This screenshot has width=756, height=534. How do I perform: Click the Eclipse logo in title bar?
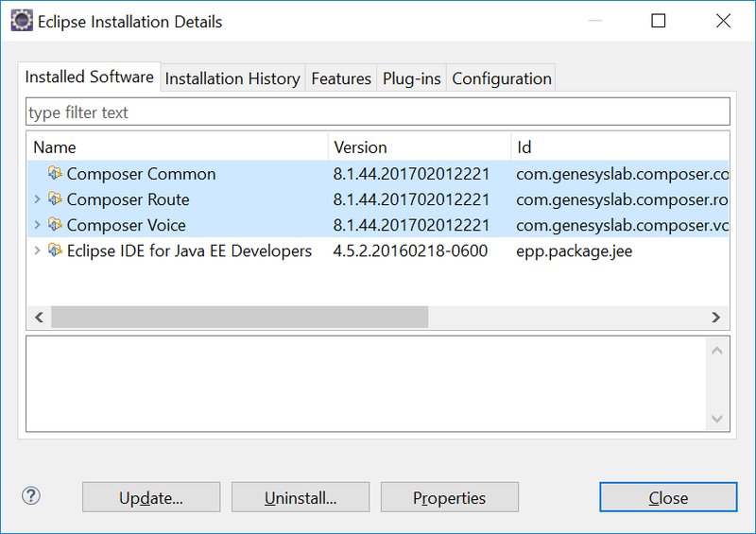pos(22,21)
